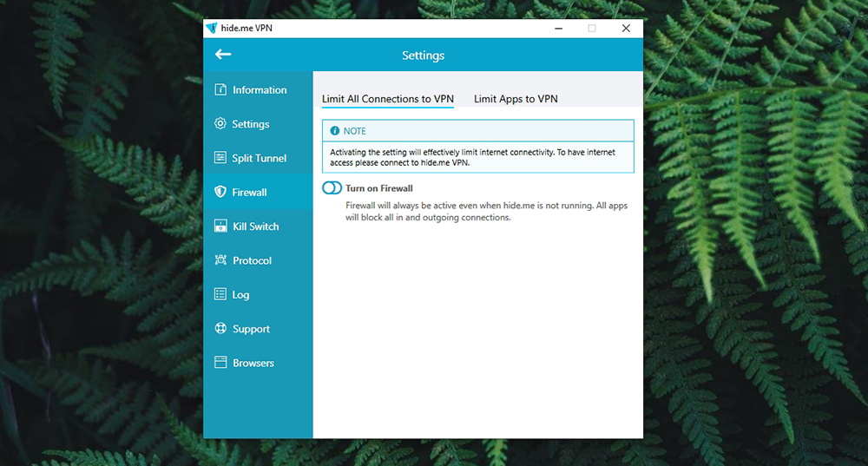
Task: Select the Firewall sidebar label
Action: pos(249,192)
